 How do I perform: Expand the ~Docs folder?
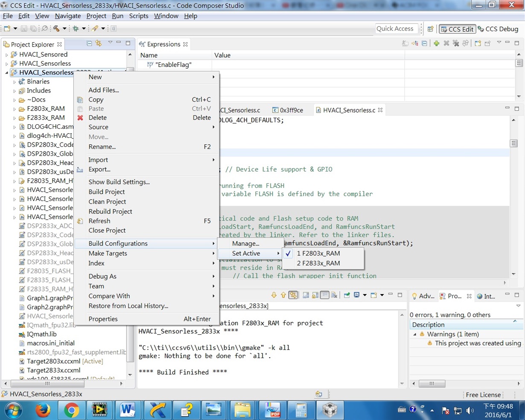click(14, 100)
